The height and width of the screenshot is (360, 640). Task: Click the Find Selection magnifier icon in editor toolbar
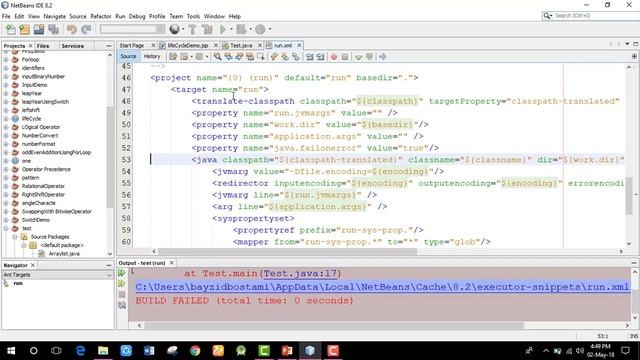pos(218,57)
